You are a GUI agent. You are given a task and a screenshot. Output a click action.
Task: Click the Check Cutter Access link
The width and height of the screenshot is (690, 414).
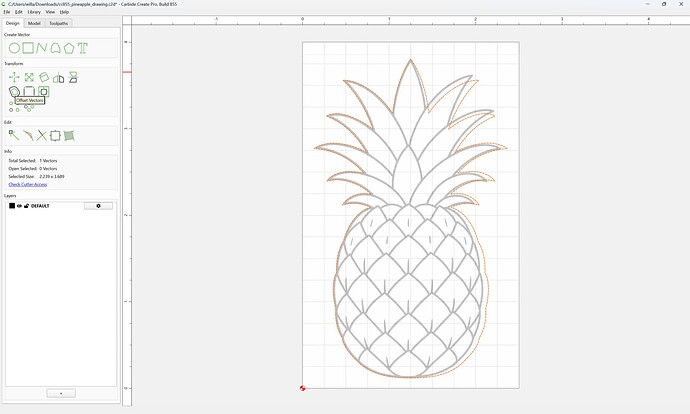[28, 184]
